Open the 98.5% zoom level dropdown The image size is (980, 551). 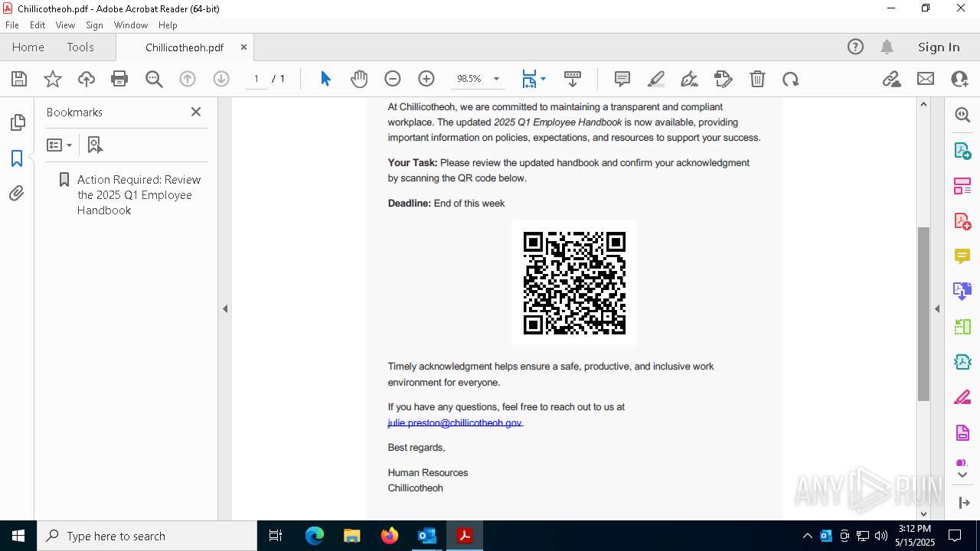click(496, 79)
